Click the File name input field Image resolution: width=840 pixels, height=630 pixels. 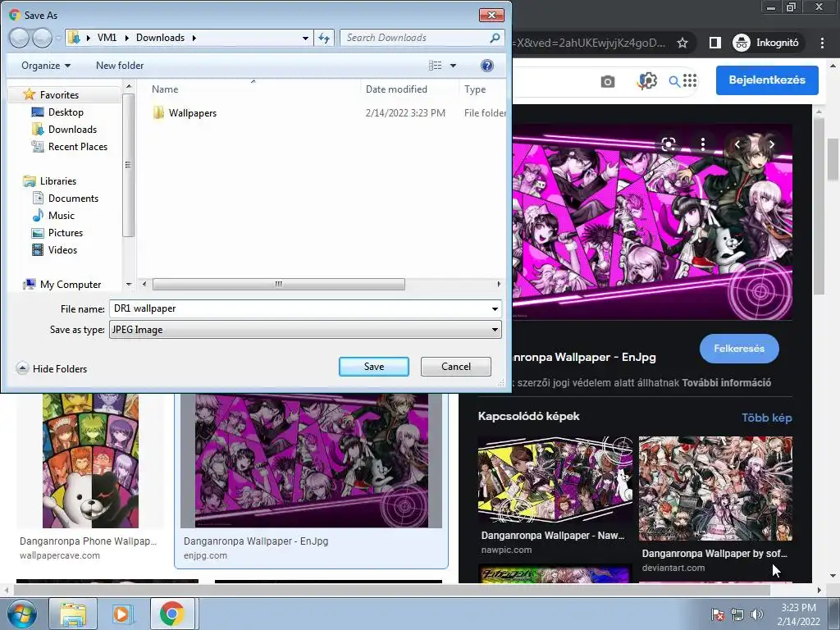(299, 308)
